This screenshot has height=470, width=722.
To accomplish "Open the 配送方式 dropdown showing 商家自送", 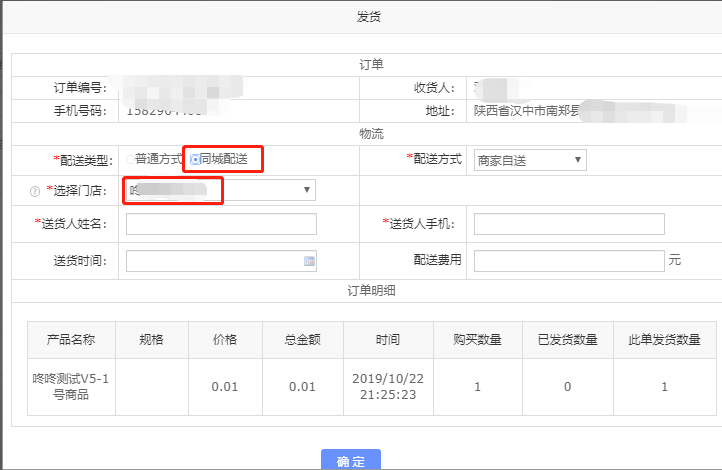I will click(x=530, y=160).
